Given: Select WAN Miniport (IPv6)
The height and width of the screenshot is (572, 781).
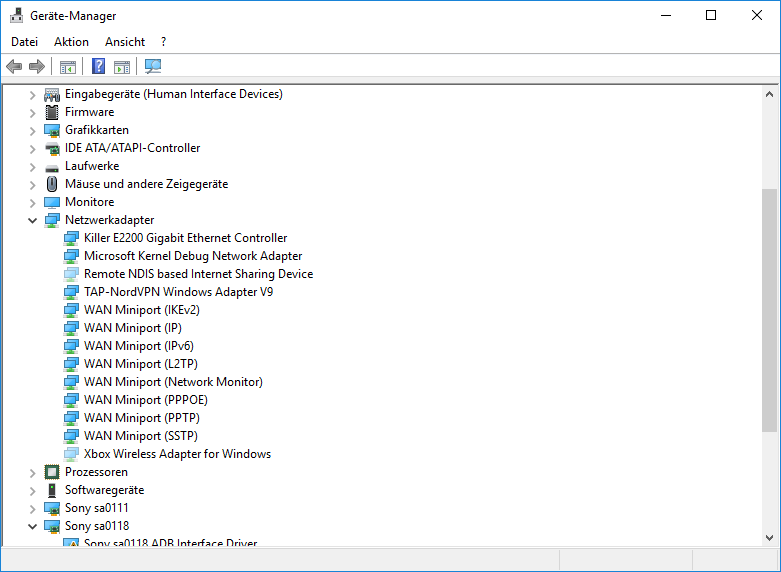Looking at the screenshot, I should coord(138,346).
